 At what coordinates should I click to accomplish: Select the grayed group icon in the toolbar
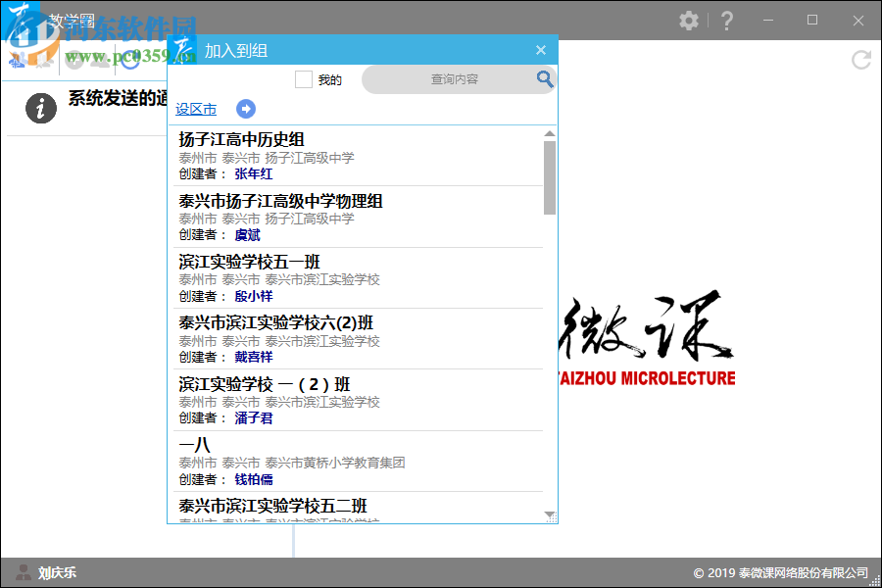[43, 61]
